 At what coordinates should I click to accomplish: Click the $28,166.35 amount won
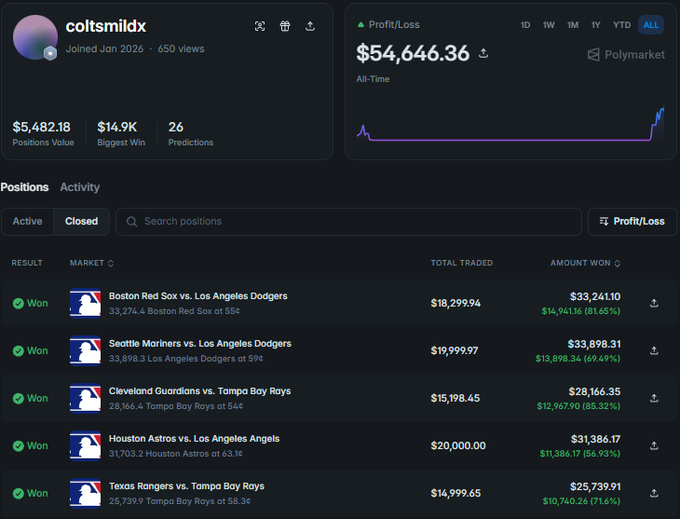click(595, 392)
